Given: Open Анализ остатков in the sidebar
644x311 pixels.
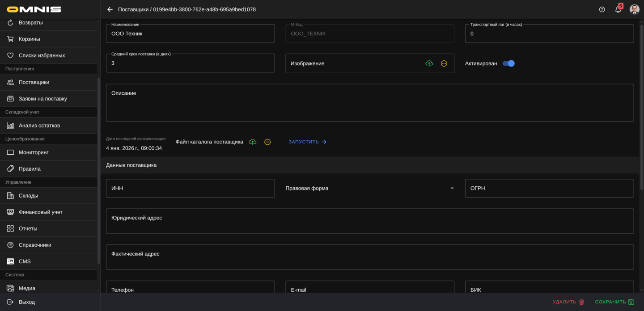Looking at the screenshot, I should (x=39, y=126).
